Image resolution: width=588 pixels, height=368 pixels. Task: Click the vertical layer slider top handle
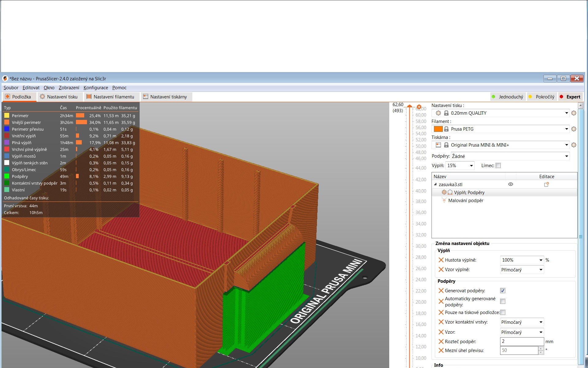pyautogui.click(x=409, y=106)
